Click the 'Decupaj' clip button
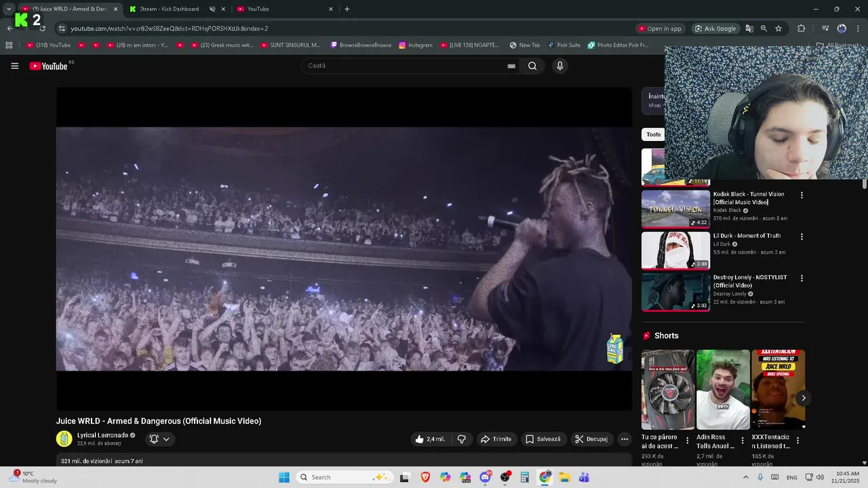The height and width of the screenshot is (488, 868). (591, 439)
